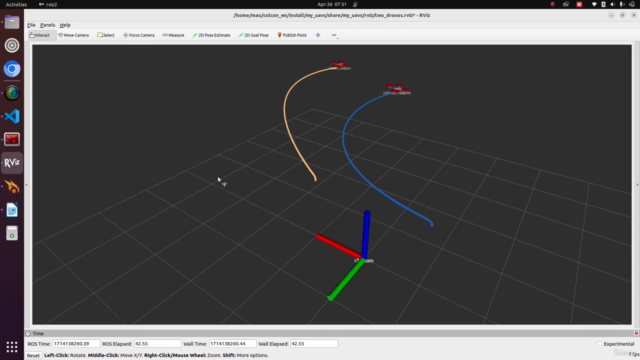Launch Chromium browser from the dock
This screenshot has width=640, height=360.
(x=12, y=69)
